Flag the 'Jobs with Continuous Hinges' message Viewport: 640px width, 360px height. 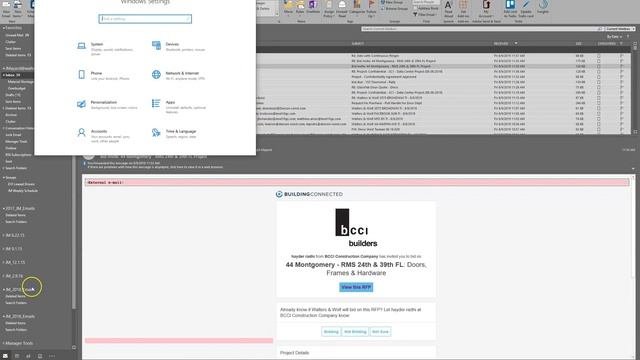tap(622, 56)
